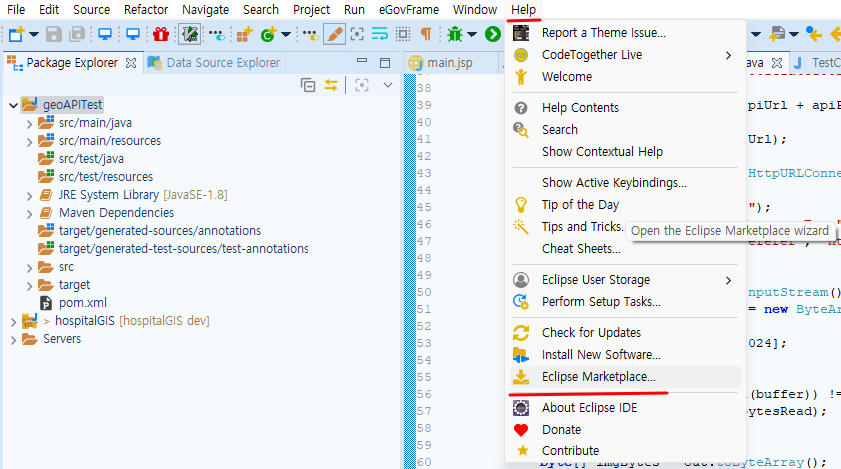Click the Help menu title

pyautogui.click(x=523, y=10)
